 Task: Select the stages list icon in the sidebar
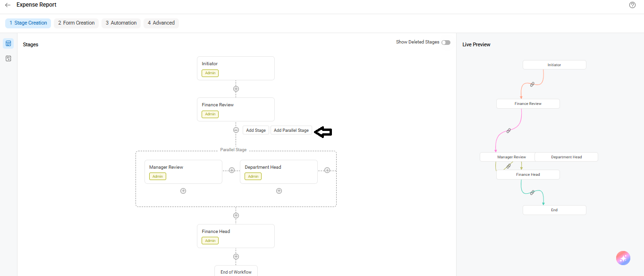tap(8, 43)
